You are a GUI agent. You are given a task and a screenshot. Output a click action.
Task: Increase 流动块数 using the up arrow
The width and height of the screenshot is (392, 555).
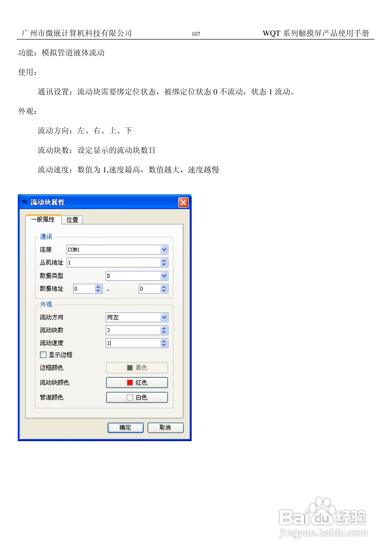[164, 328]
